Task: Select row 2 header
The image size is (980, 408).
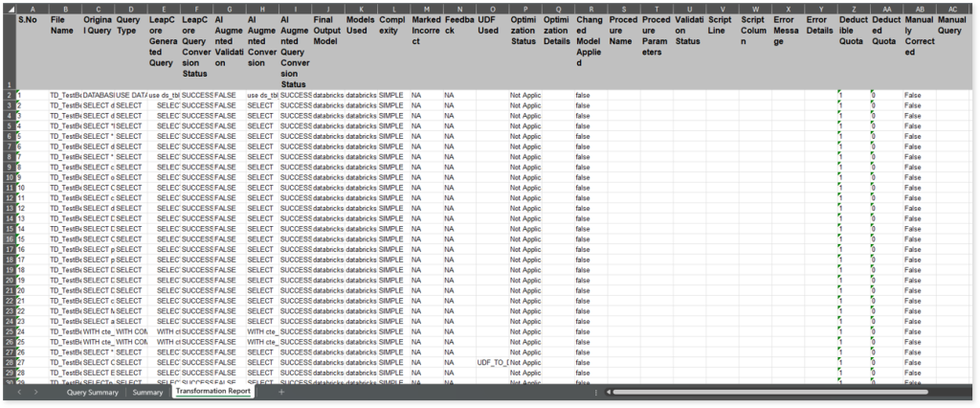Action: coord(9,96)
